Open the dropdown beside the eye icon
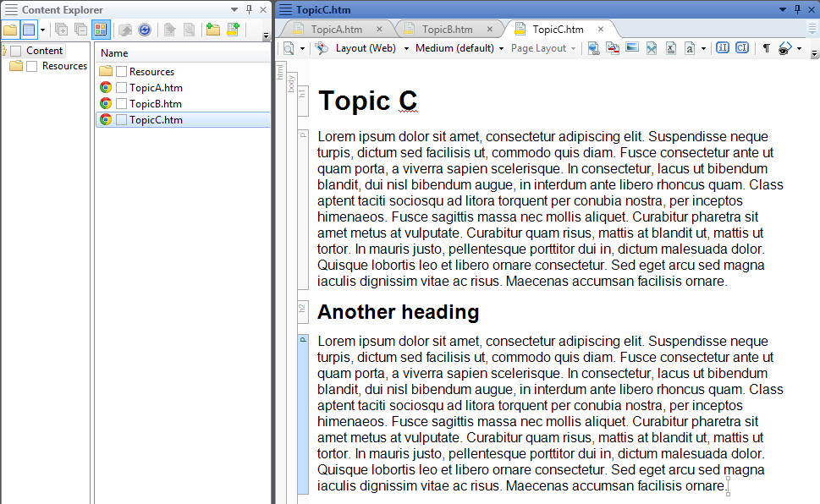Screen dimensions: 820x504 (799, 48)
